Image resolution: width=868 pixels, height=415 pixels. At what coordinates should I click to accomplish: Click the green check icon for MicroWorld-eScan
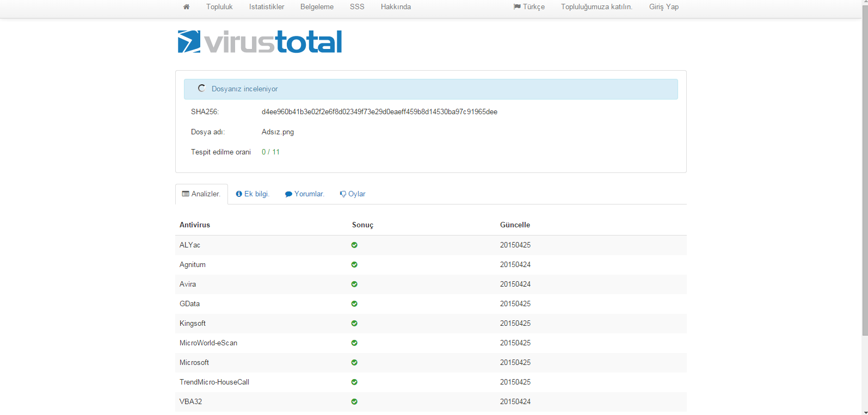(354, 343)
